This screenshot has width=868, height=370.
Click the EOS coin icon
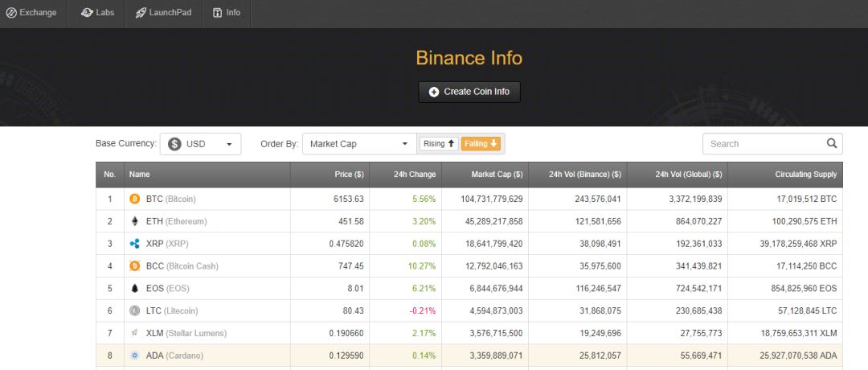click(x=134, y=288)
